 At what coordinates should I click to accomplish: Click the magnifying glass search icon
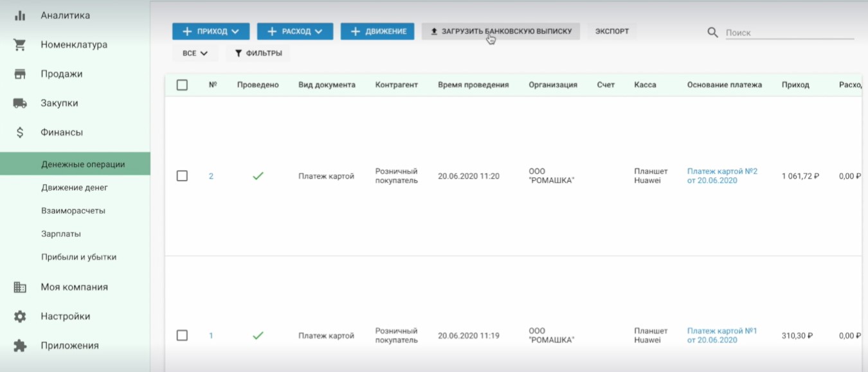click(712, 32)
